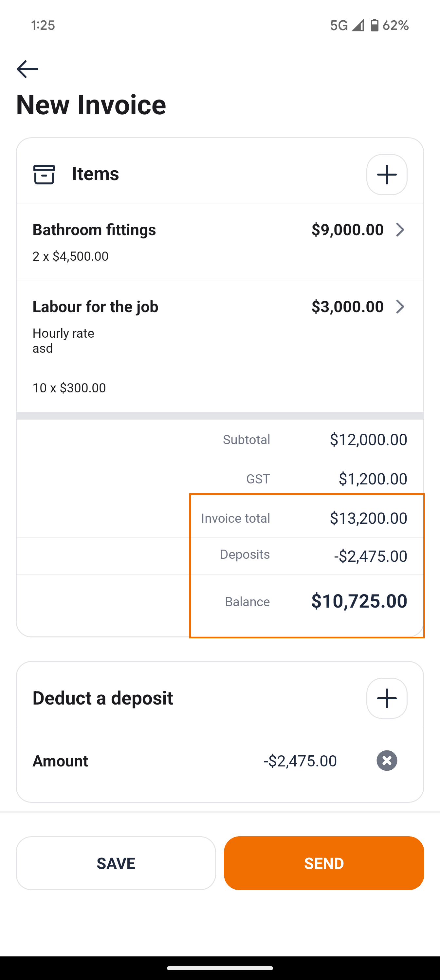This screenshot has width=440, height=980.
Task: Tap the back arrow icon
Action: 27,69
